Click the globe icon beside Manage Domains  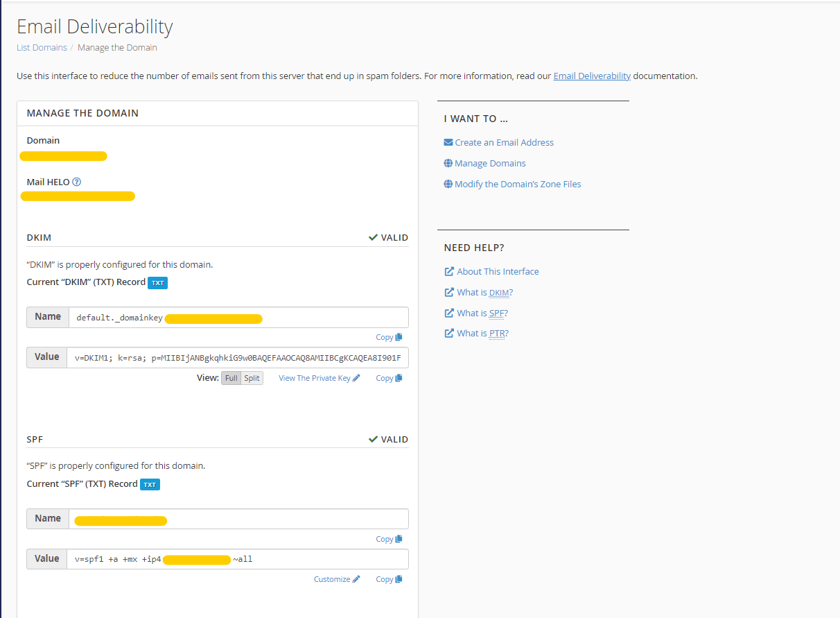click(x=448, y=163)
